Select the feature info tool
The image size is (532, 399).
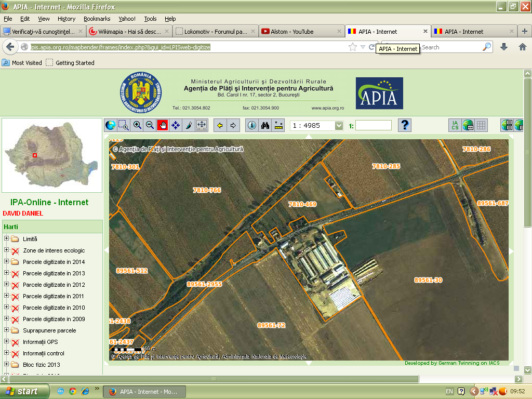point(252,125)
